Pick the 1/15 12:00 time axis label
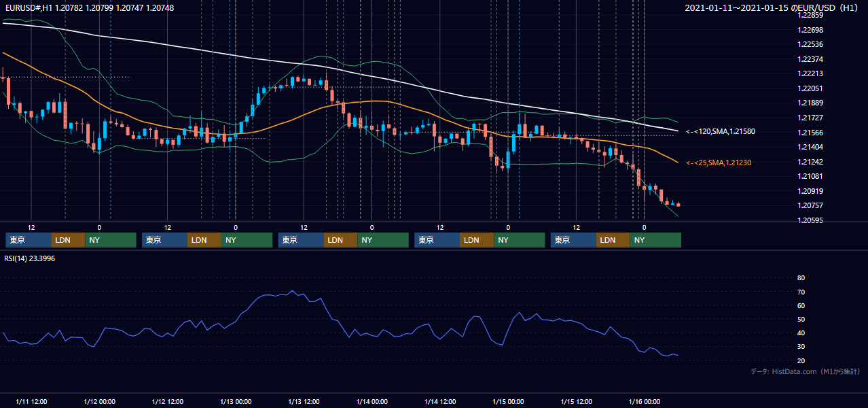Image resolution: width=868 pixels, height=408 pixels. [x=576, y=401]
